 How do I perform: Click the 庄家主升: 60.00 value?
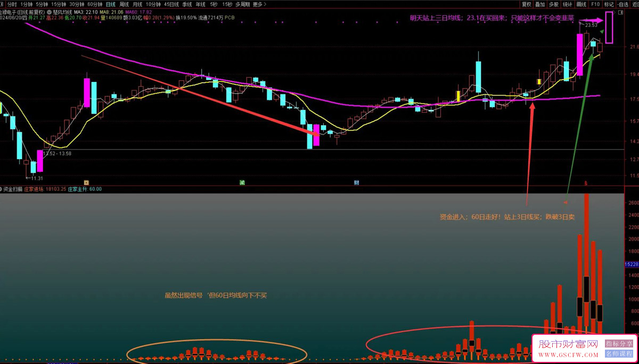[85, 189]
